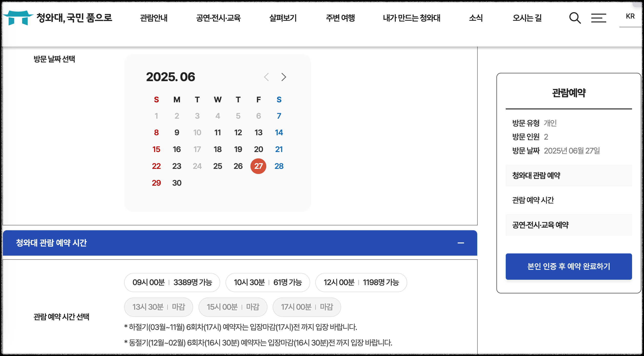This screenshot has width=644, height=356.
Task: Select June 18 on the calendar
Action: 218,149
